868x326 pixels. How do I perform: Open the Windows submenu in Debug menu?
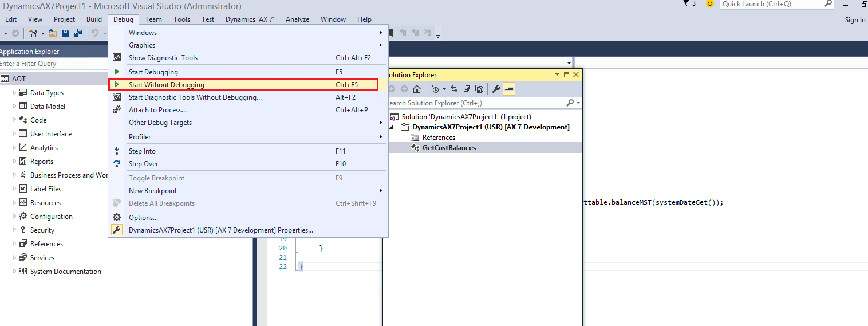(x=143, y=33)
